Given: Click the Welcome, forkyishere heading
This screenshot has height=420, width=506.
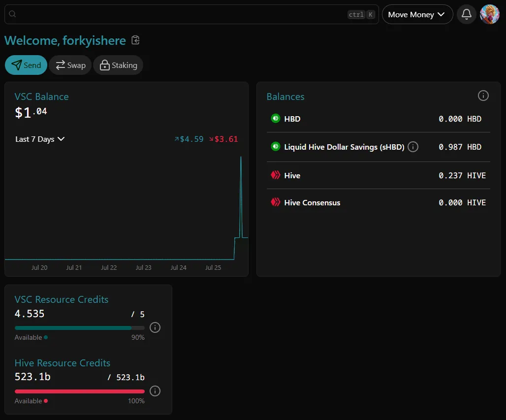Looking at the screenshot, I should coord(65,40).
